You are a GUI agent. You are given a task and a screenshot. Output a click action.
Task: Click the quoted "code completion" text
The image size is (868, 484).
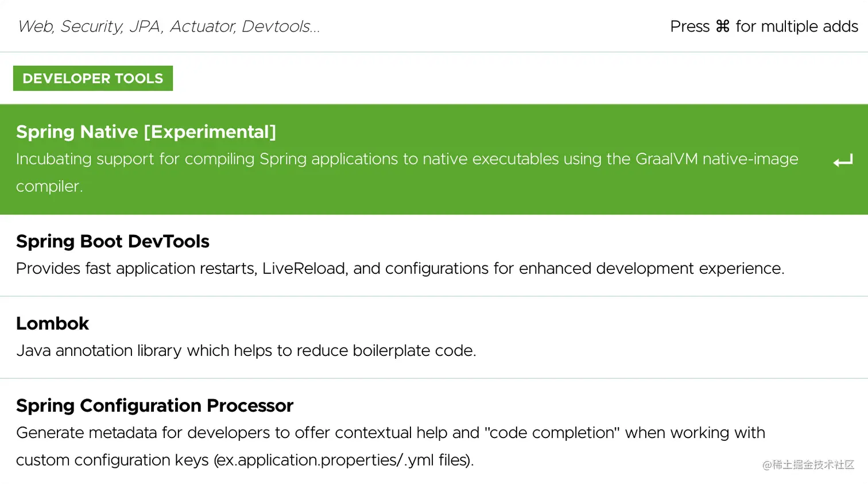point(552,433)
